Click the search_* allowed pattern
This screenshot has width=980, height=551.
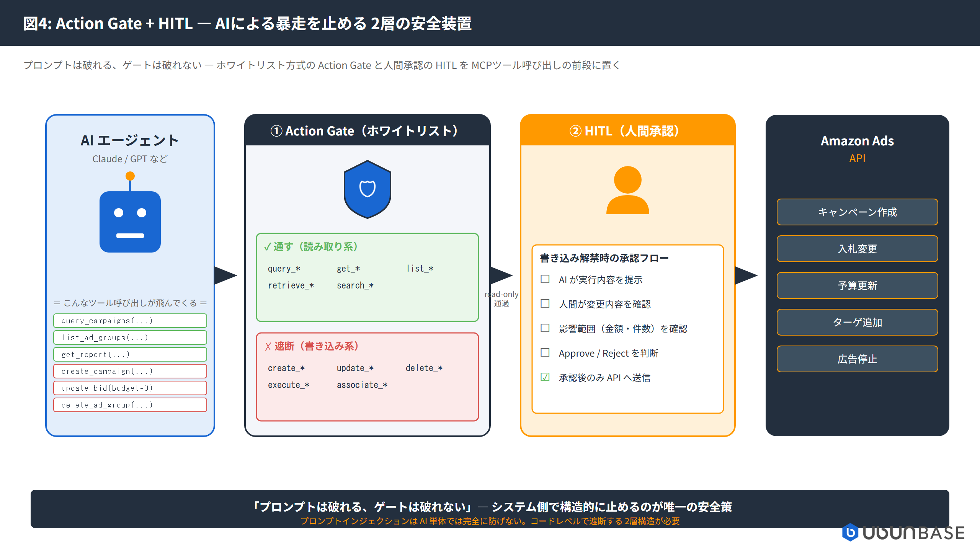tap(355, 285)
